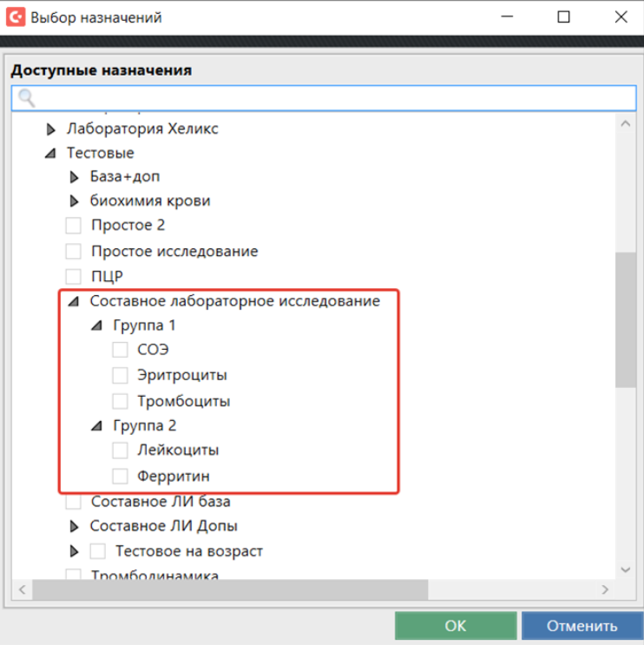
Task: Confirm selection with the OK button
Action: click(455, 626)
